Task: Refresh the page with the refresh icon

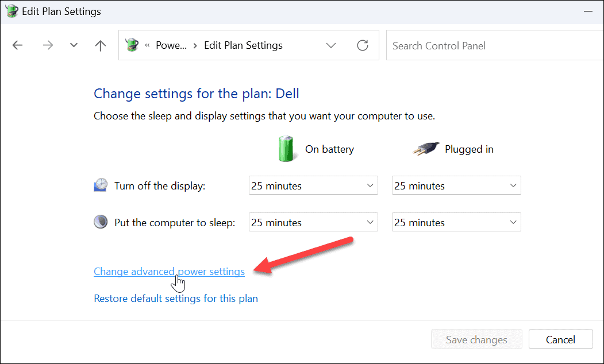Action: [363, 45]
